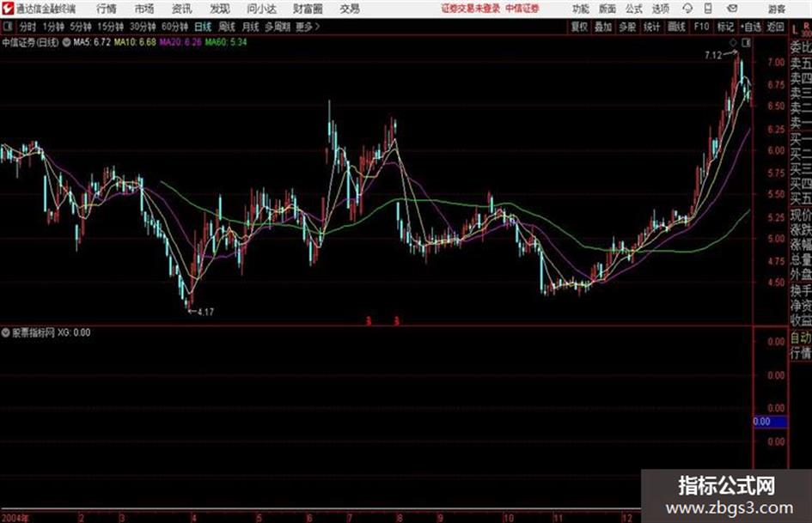
Task: Click the 股票指标网 XG: 0.00 indicator label
Action: [52, 333]
